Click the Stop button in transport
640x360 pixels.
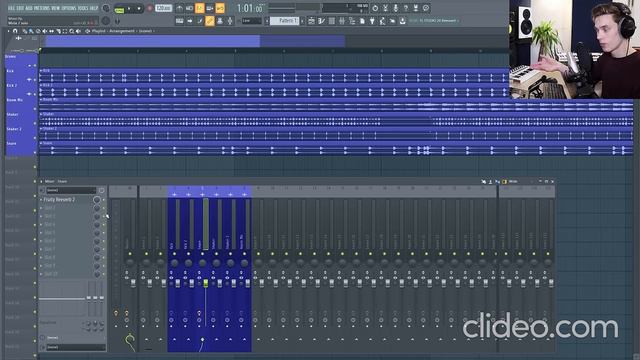[139, 9]
